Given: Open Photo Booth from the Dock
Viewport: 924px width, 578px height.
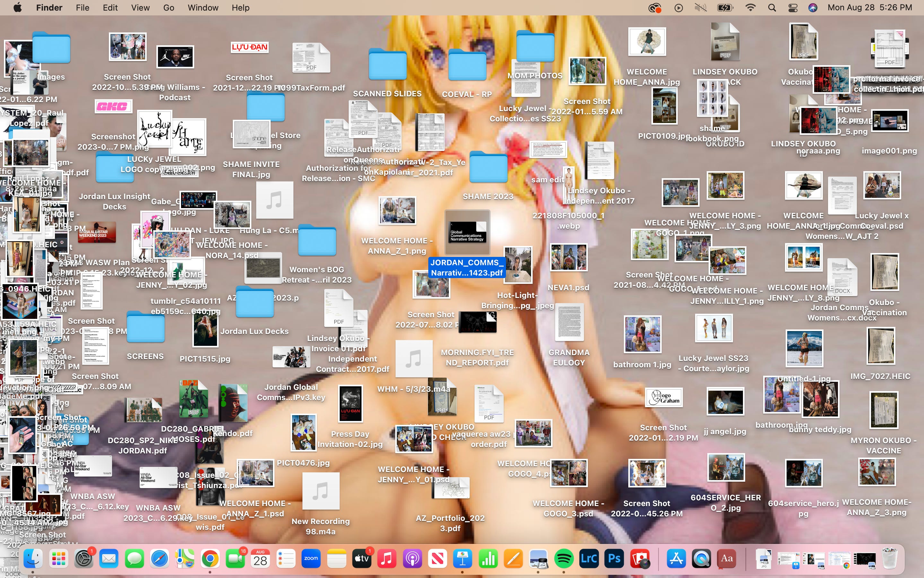Looking at the screenshot, I should click(640, 559).
